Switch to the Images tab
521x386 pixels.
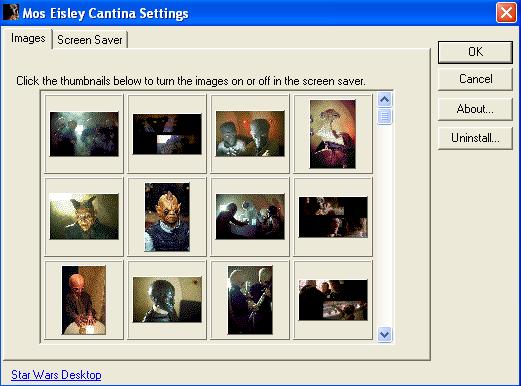click(x=28, y=39)
